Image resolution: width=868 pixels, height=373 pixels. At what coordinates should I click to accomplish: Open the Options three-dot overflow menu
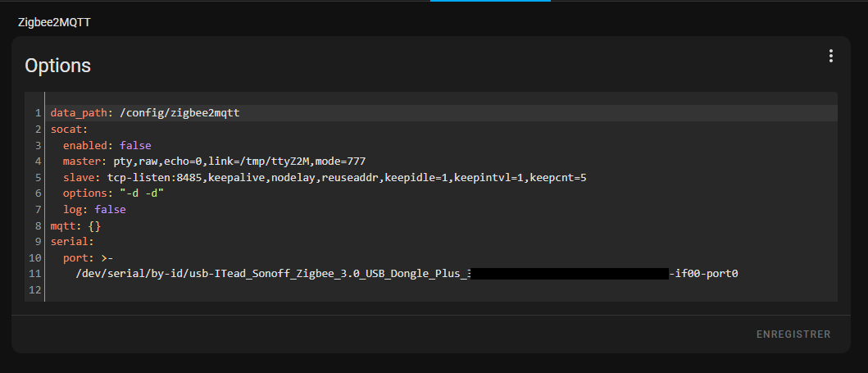click(x=830, y=56)
